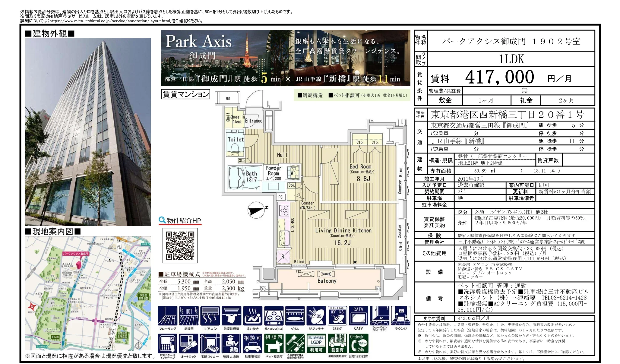Select the 管理人通勤 manager icon
Viewport: 620px width, 364px height.
(231, 343)
